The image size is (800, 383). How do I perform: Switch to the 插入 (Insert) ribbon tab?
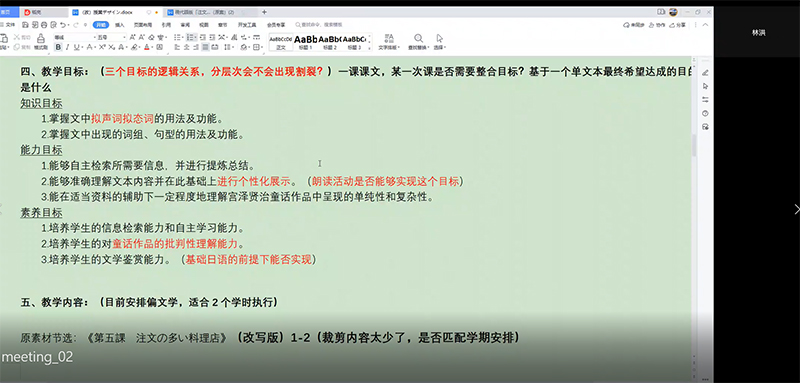pos(119,24)
